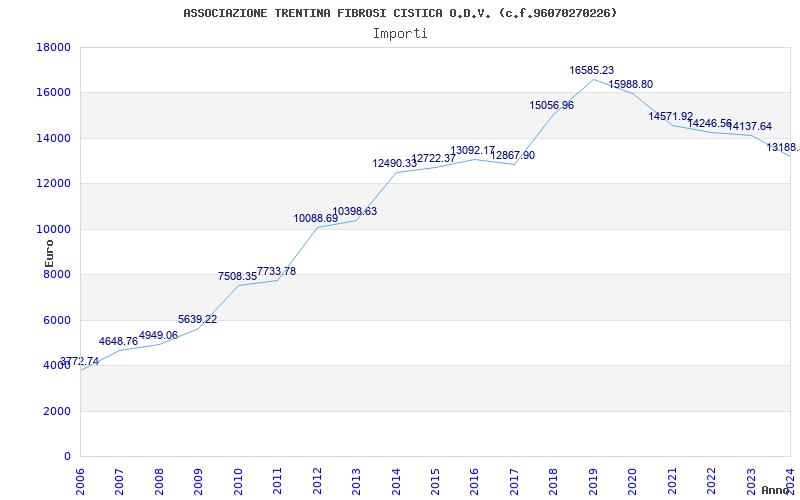Click the x-axis year 2007
Viewport: 800px width, 500px height.
point(119,481)
